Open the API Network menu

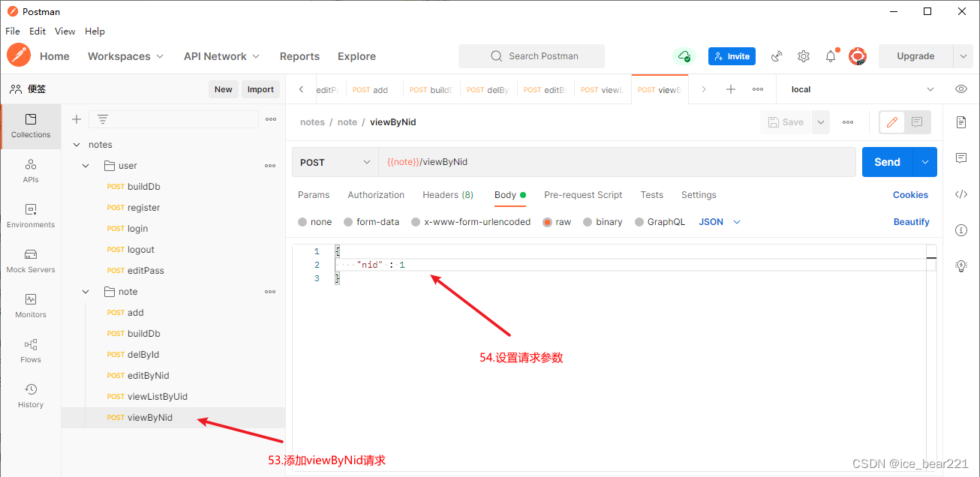221,56
